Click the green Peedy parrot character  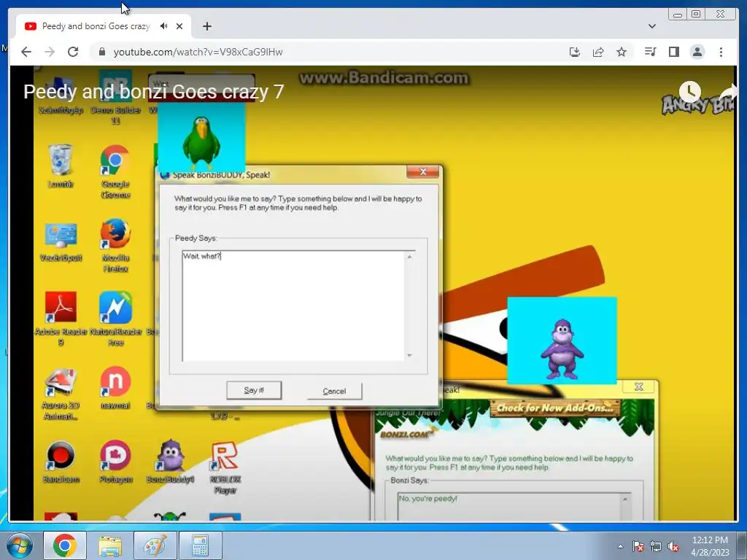pos(201,143)
